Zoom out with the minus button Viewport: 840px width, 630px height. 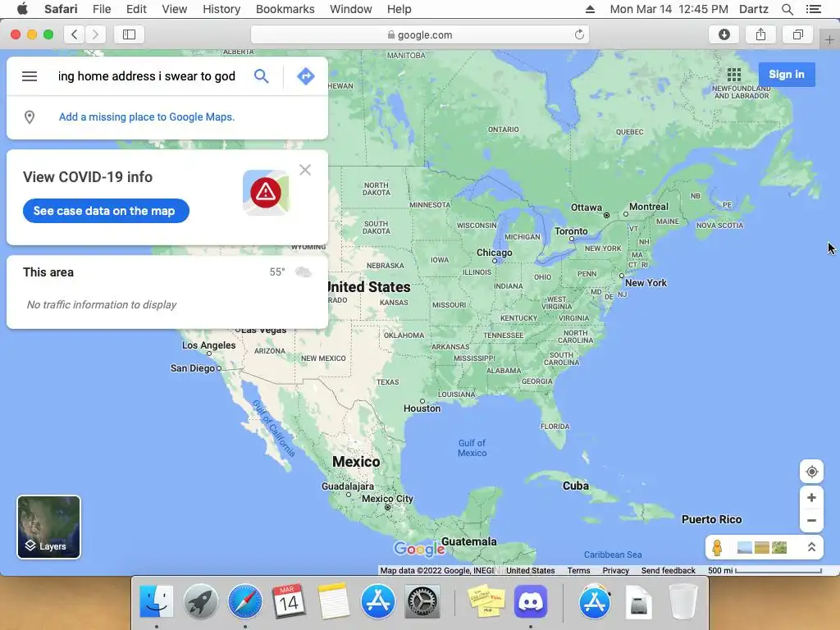(x=811, y=520)
